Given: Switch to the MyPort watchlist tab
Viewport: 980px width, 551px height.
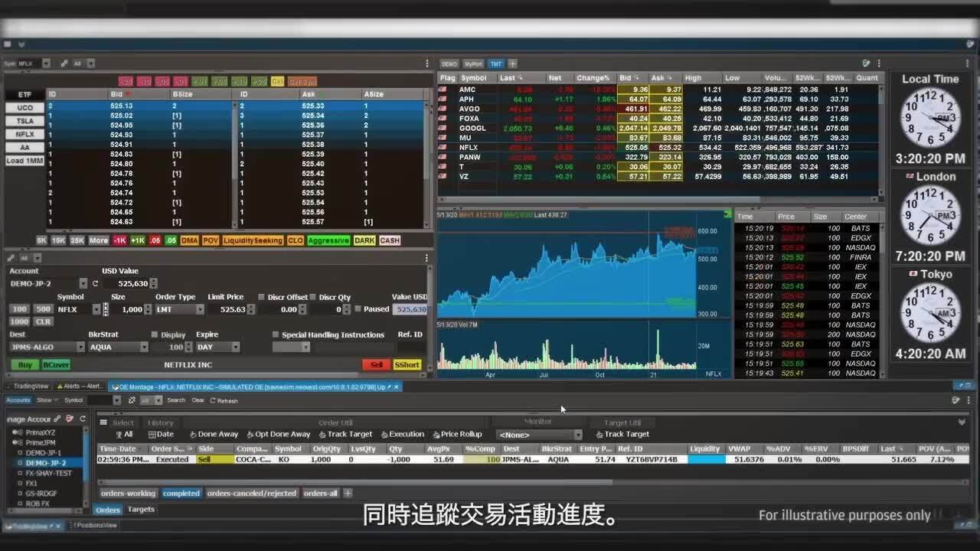Looking at the screenshot, I should click(474, 64).
